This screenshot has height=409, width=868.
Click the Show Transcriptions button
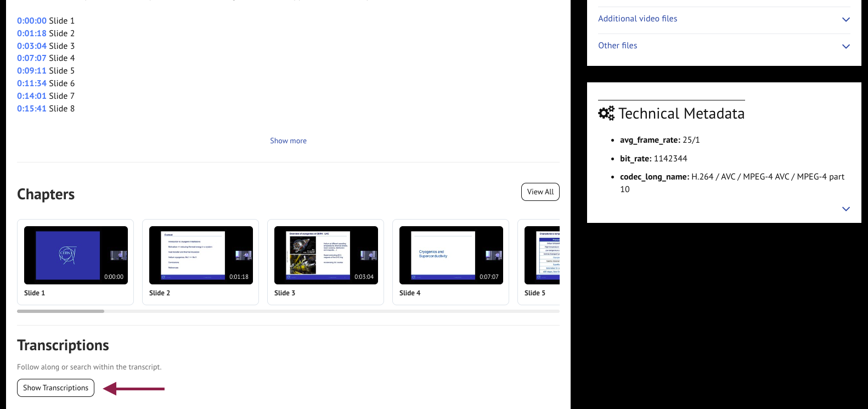(55, 388)
